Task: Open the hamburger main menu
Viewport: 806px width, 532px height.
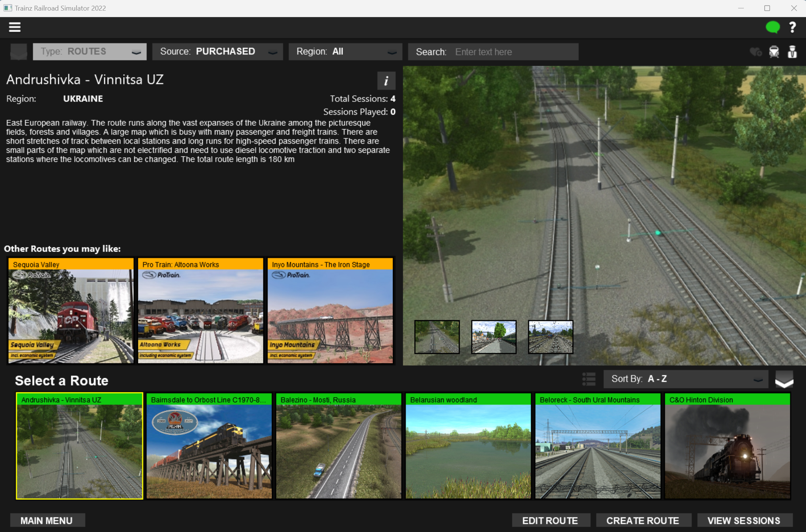Action: 15,27
